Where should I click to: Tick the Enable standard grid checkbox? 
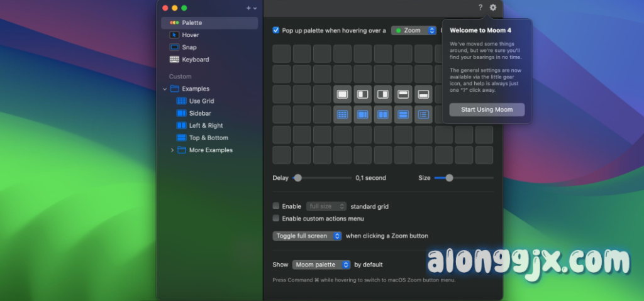(276, 206)
